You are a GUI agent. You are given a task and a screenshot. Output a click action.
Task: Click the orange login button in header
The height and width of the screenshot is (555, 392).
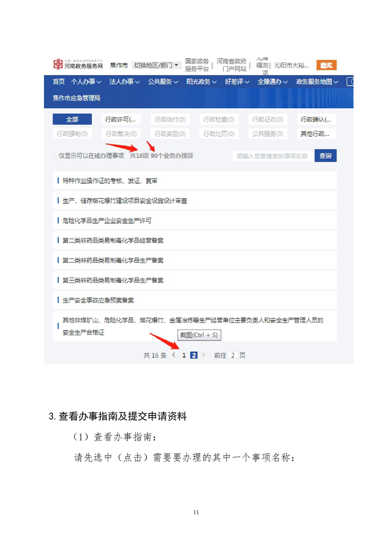(x=326, y=65)
